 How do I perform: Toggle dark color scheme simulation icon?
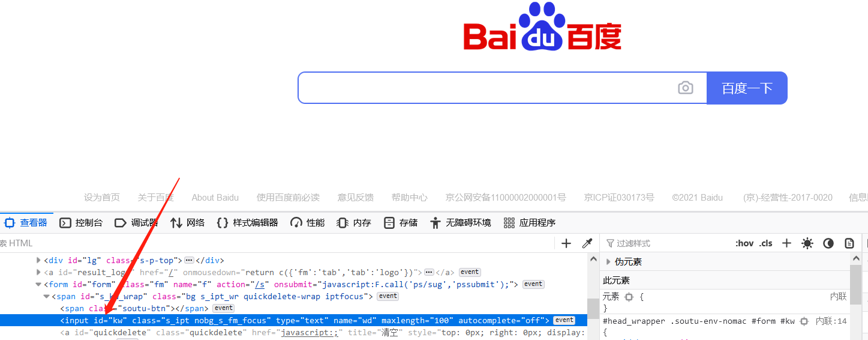(x=828, y=243)
